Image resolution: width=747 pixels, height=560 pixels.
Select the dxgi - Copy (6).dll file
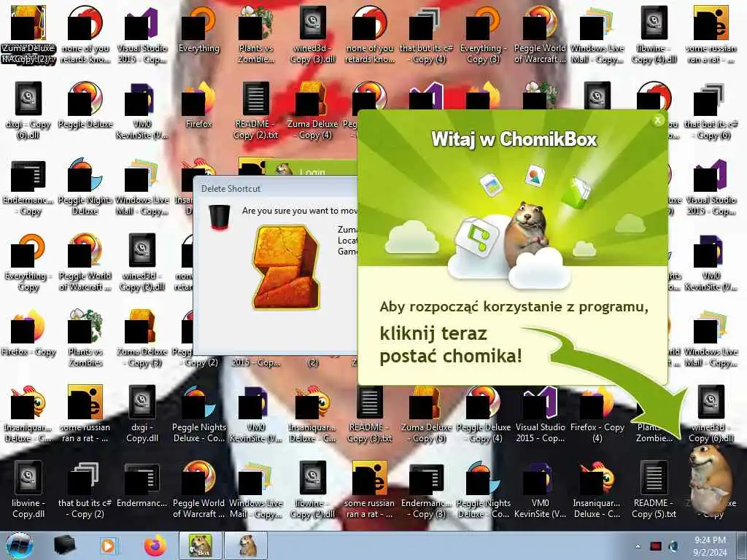(x=28, y=111)
